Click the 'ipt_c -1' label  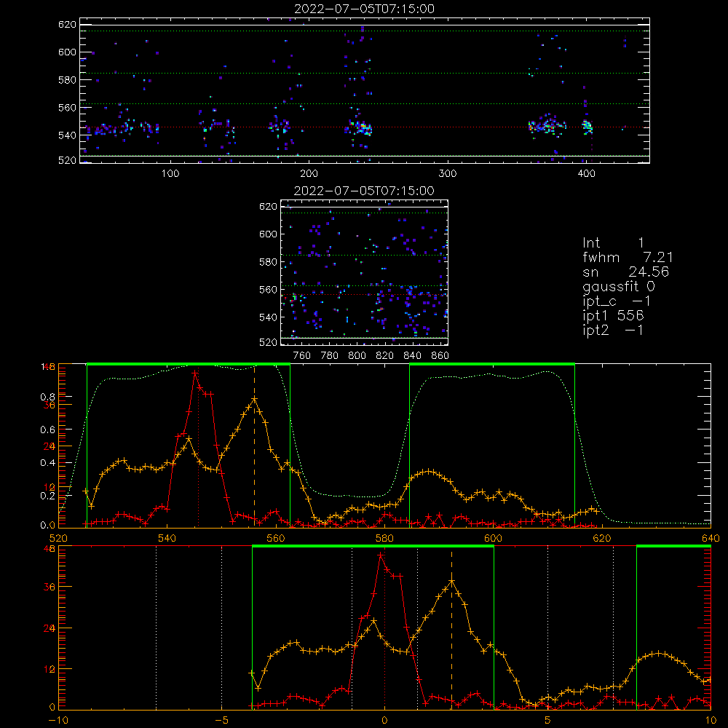pos(617,301)
